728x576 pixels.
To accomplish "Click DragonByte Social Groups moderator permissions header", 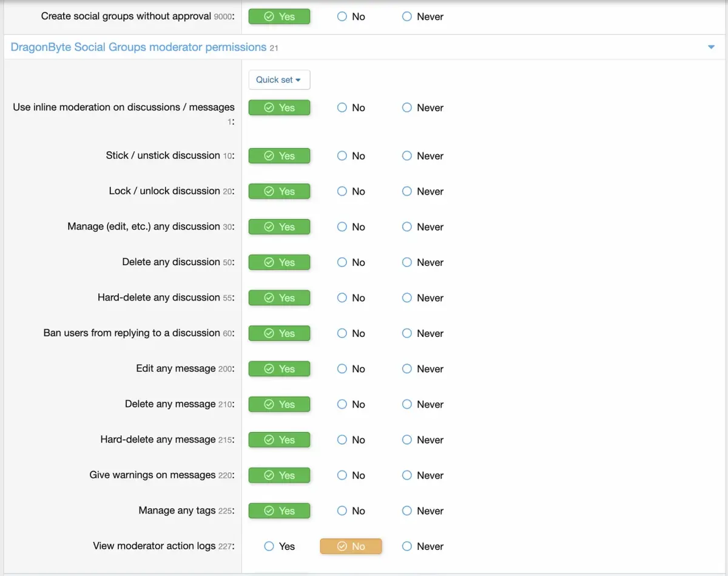I will pyautogui.click(x=138, y=47).
